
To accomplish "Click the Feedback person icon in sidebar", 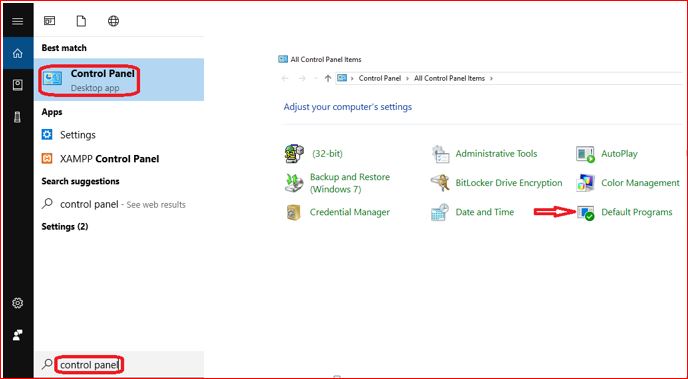I will coord(18,335).
